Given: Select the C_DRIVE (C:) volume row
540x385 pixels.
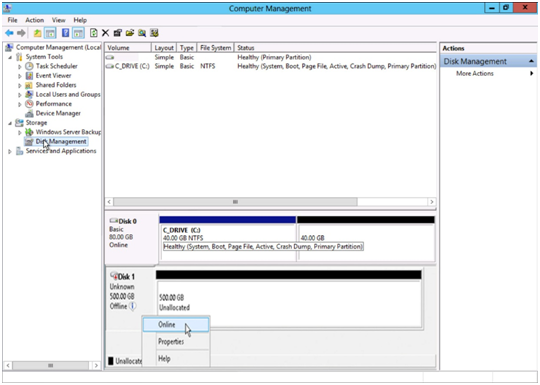Looking at the screenshot, I should point(271,66).
